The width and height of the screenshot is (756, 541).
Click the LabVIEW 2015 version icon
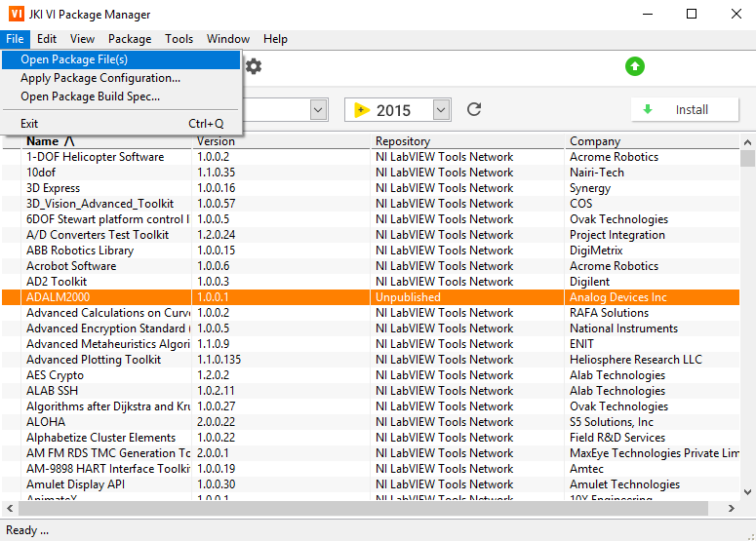tap(361, 110)
